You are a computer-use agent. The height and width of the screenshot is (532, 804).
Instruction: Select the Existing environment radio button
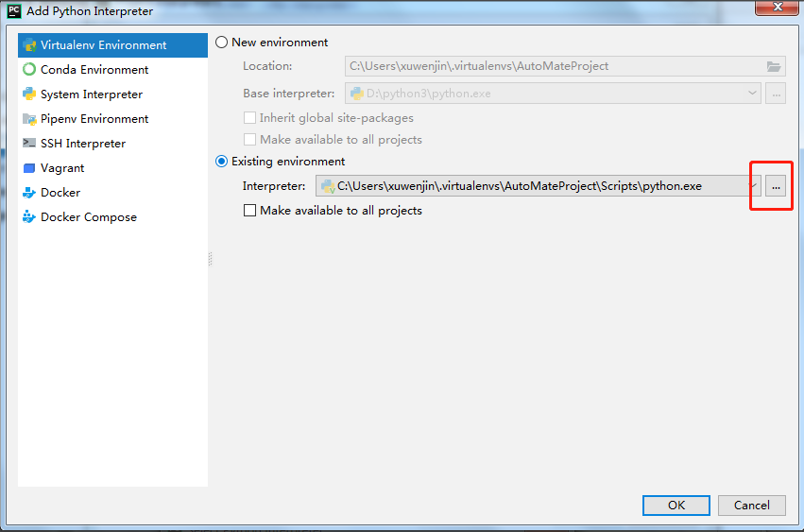point(221,161)
